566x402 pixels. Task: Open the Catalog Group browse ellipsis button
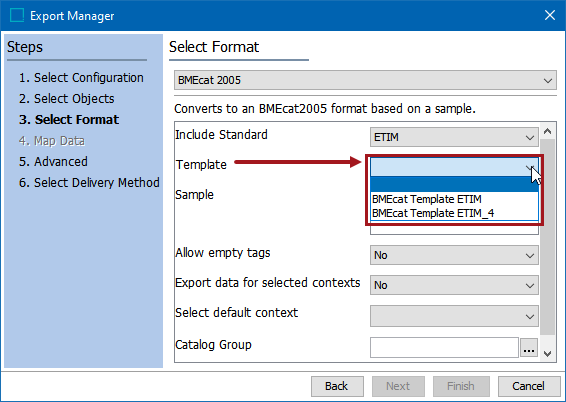click(x=529, y=348)
